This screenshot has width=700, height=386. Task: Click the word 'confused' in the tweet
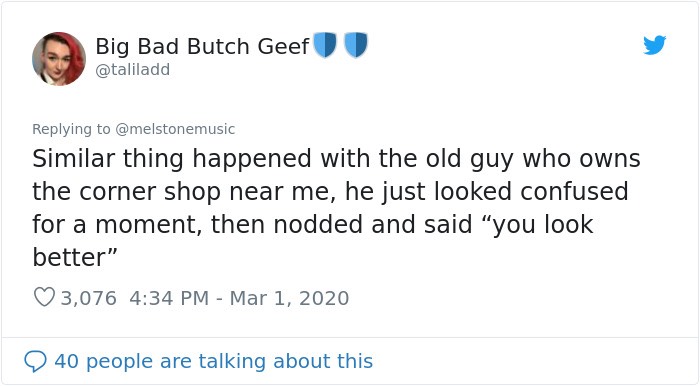(x=574, y=191)
